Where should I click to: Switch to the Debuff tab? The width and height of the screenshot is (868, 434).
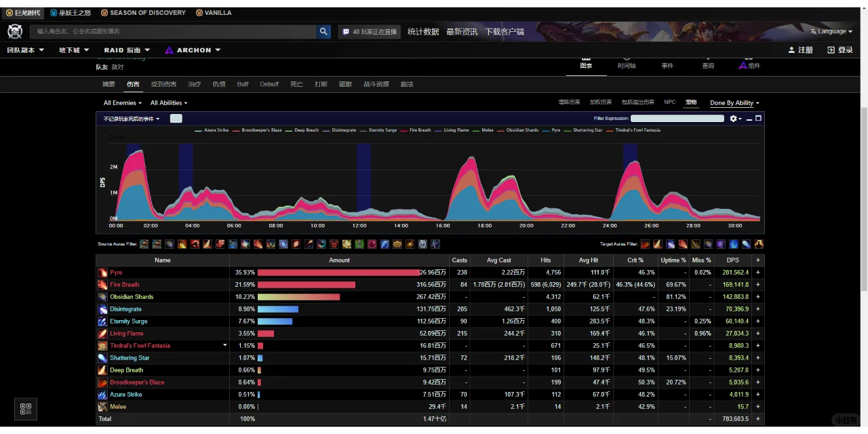click(x=269, y=85)
